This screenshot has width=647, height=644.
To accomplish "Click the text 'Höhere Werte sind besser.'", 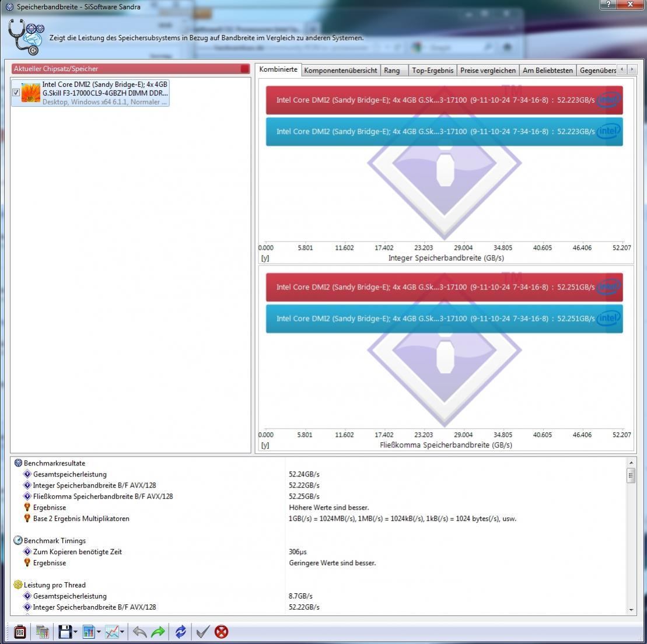I will point(329,508).
